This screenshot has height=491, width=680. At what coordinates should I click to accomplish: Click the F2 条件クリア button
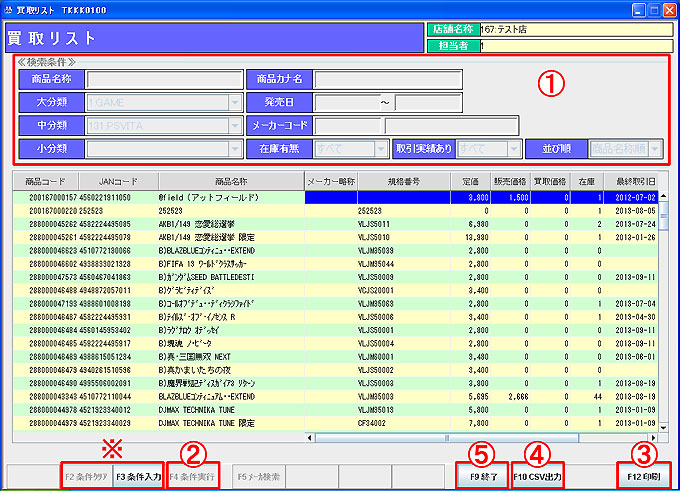[x=86, y=476]
